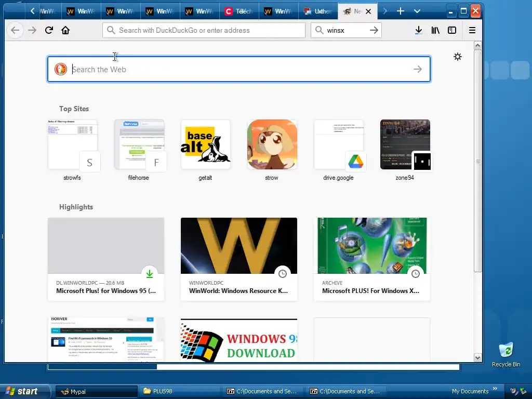Submit search with arrow in Search the Web box
Image resolution: width=532 pixels, height=399 pixels.
click(x=418, y=69)
